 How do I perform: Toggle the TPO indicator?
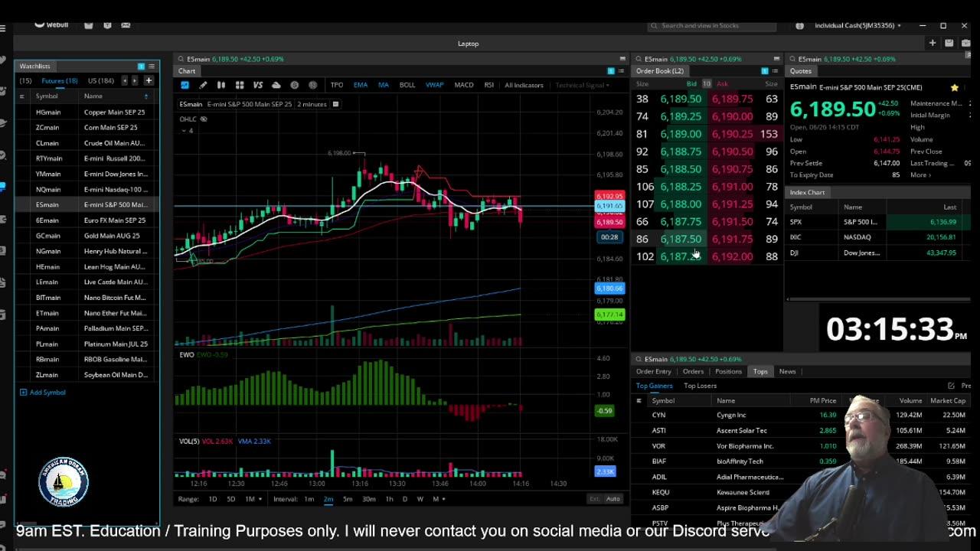tap(337, 85)
